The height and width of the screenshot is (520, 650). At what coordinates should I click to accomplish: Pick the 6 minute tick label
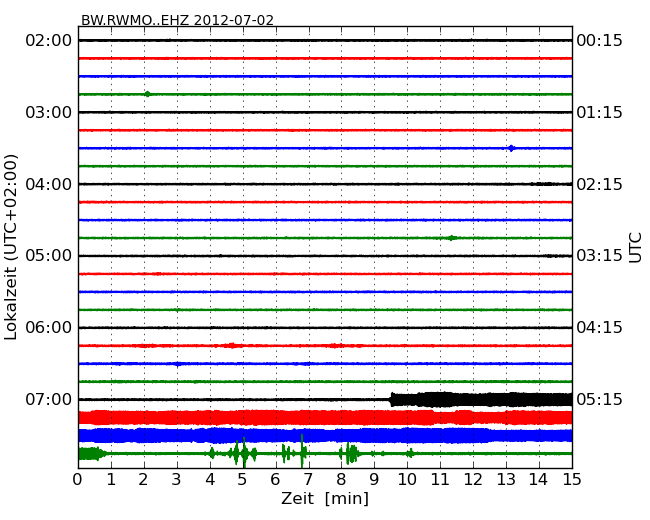coord(276,480)
